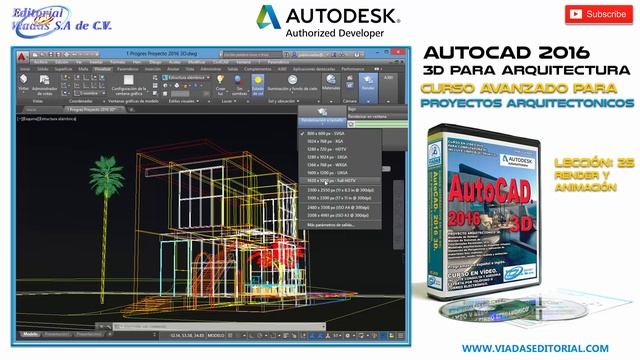Open the AutoCAD application menu logo
Viewport: 640px width, 360px height.
click(x=22, y=56)
